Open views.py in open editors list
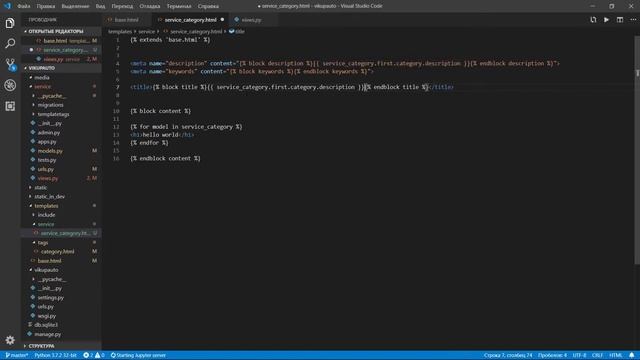This screenshot has height=360, width=640. 61,59
